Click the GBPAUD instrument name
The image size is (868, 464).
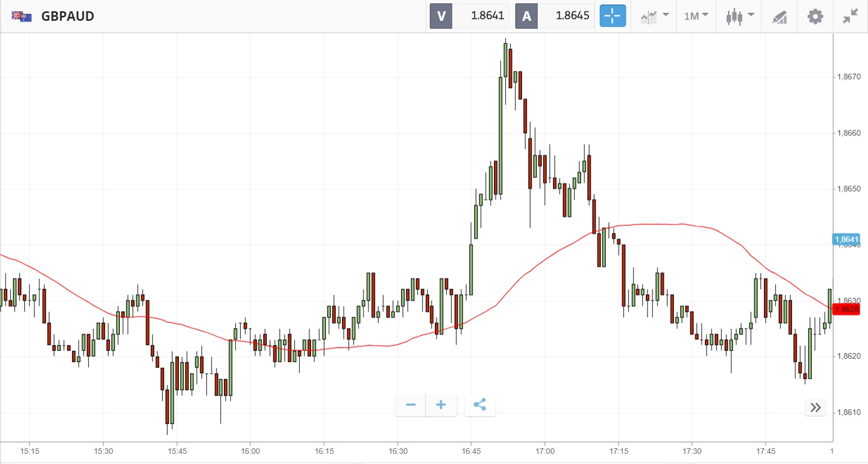pos(68,16)
